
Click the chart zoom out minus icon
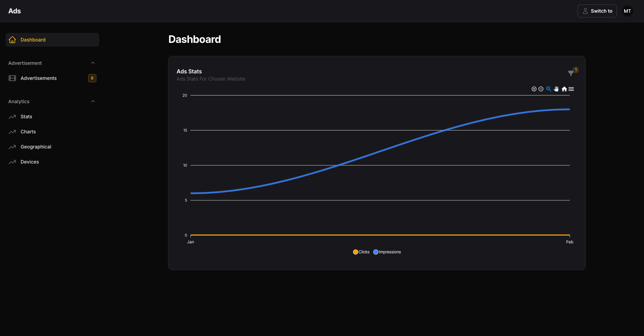tap(541, 89)
